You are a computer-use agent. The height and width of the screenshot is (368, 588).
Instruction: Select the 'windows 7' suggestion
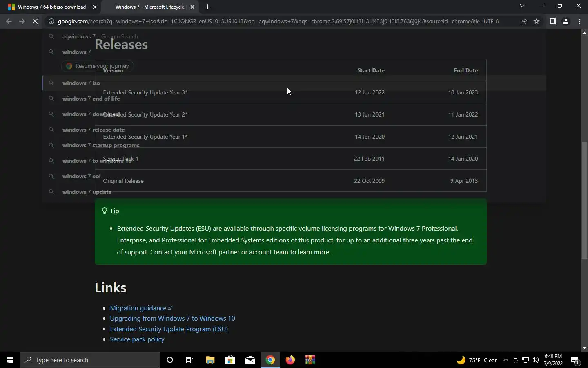294,52
